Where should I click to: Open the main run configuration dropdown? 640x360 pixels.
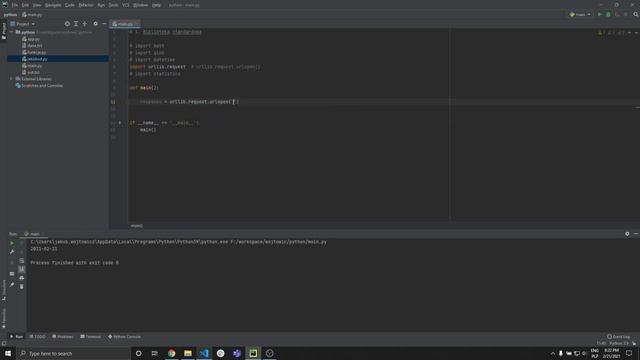coord(580,14)
